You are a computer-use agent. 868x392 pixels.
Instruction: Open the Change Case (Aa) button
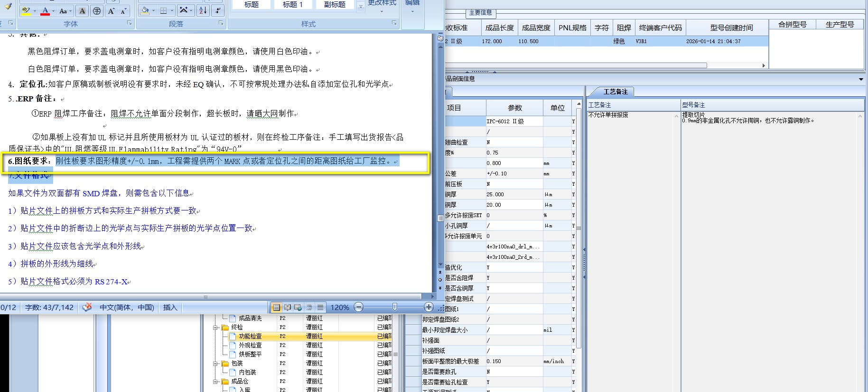tap(63, 11)
